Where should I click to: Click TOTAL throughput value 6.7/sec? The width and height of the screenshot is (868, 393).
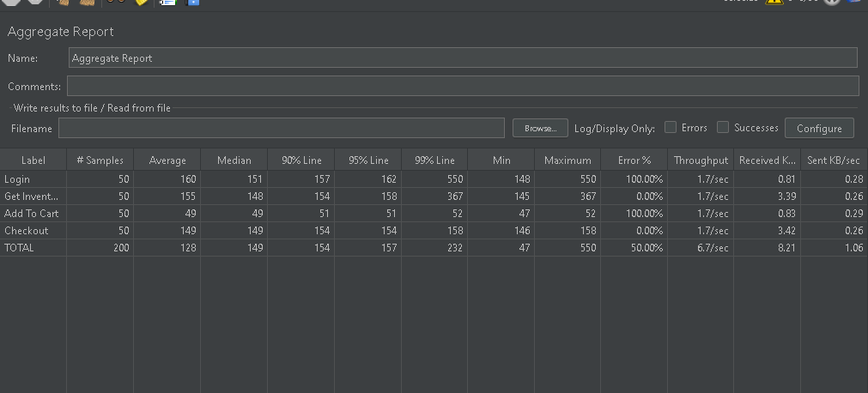714,247
